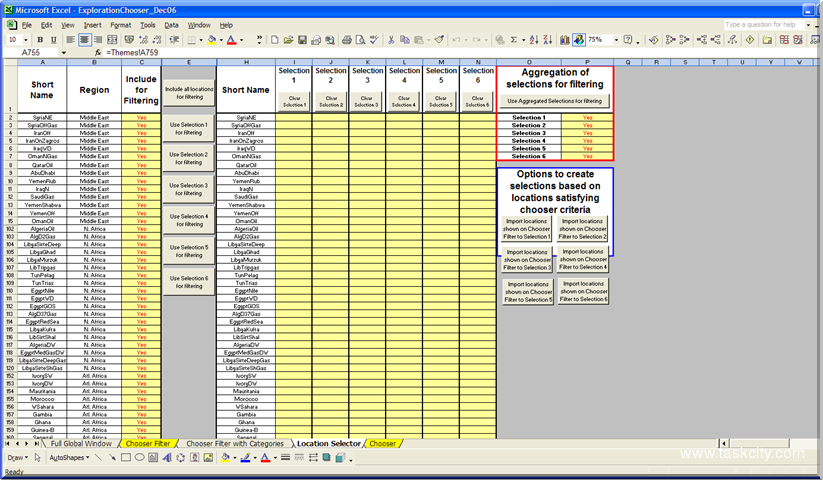Open the Data menu
Viewport: 823px width, 480px height.
click(171, 24)
